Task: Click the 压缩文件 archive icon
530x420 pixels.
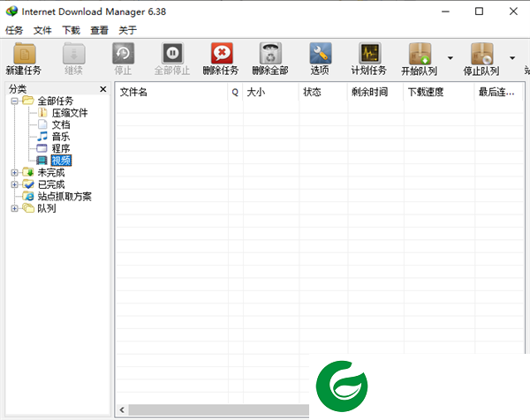Action: 42,112
